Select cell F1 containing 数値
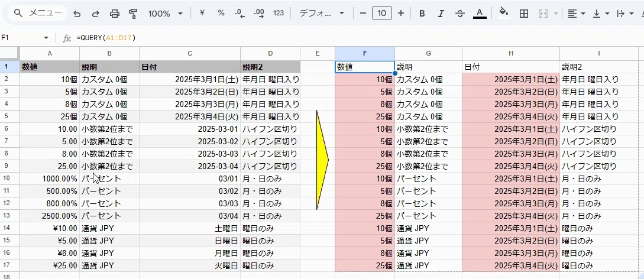This screenshot has height=279, width=644. coord(365,67)
